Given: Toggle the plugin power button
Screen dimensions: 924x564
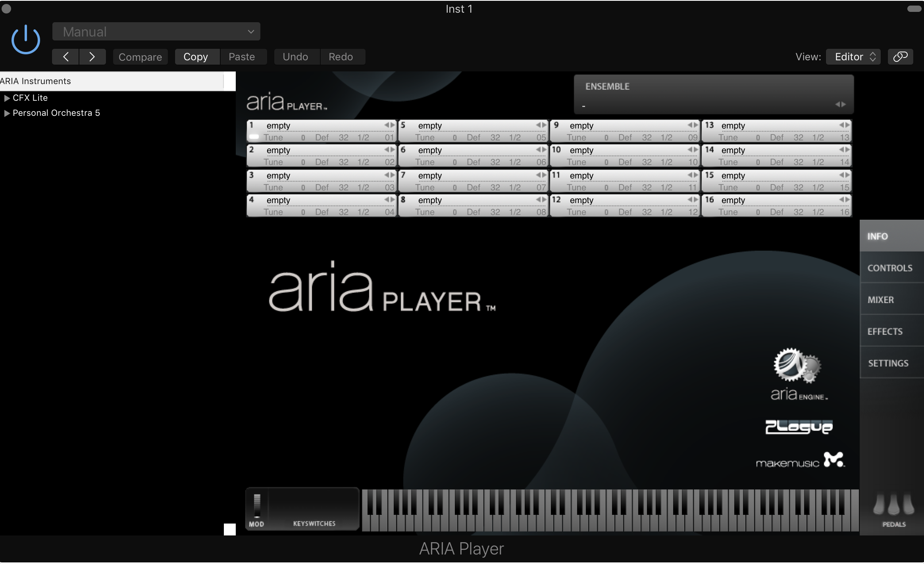Looking at the screenshot, I should 25,40.
